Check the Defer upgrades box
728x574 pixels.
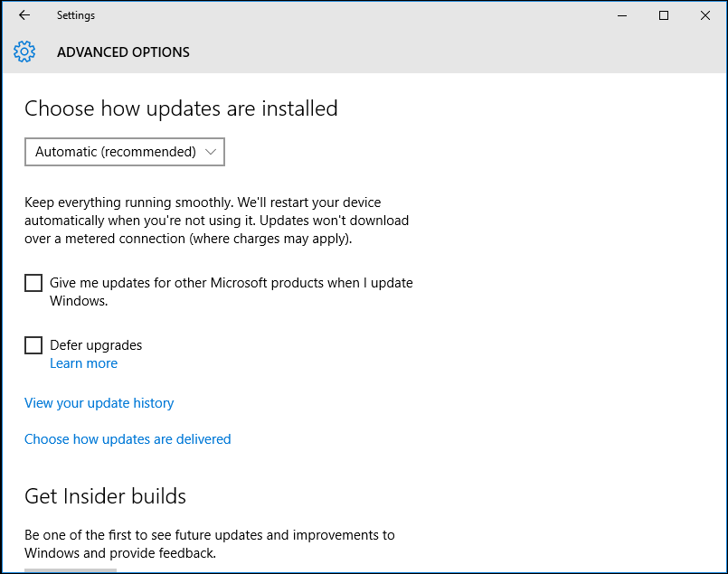[x=33, y=344]
